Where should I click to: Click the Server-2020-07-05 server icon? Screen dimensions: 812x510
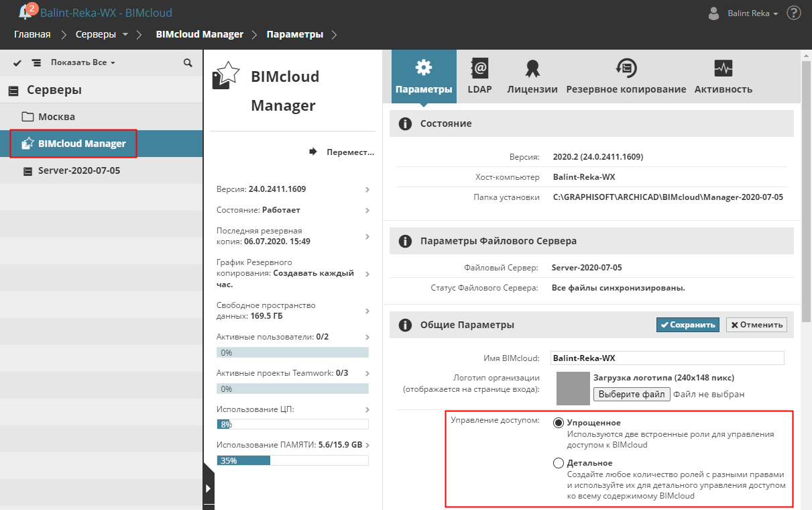[x=27, y=171]
